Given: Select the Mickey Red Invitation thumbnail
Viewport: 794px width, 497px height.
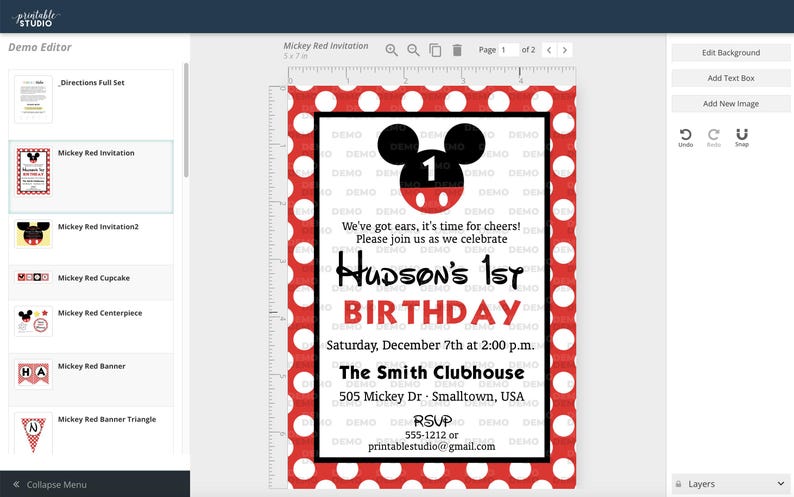Looking at the screenshot, I should (33, 172).
